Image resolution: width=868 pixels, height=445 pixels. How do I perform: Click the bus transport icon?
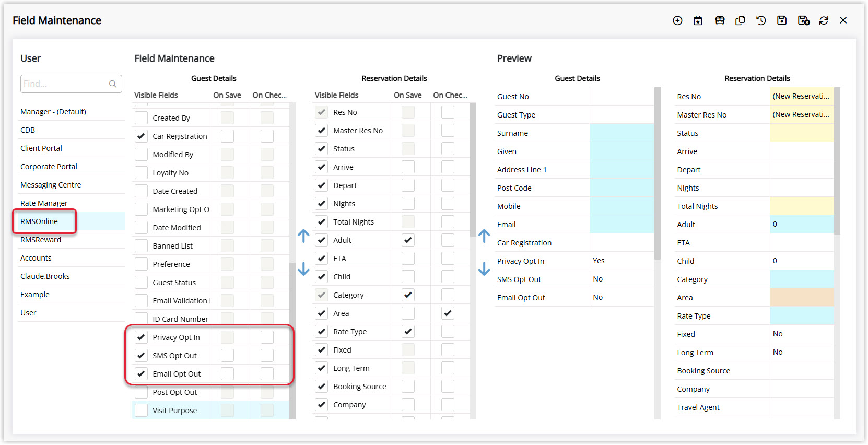[720, 20]
